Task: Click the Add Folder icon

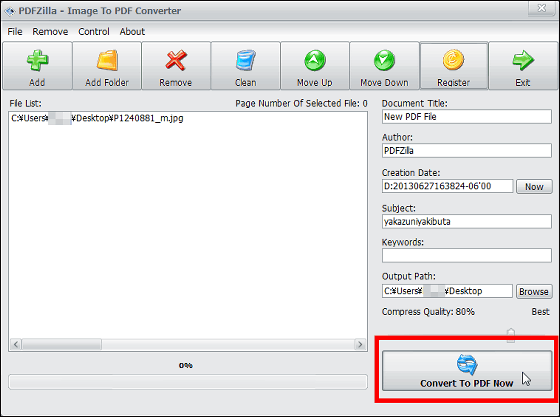Action: (x=107, y=60)
